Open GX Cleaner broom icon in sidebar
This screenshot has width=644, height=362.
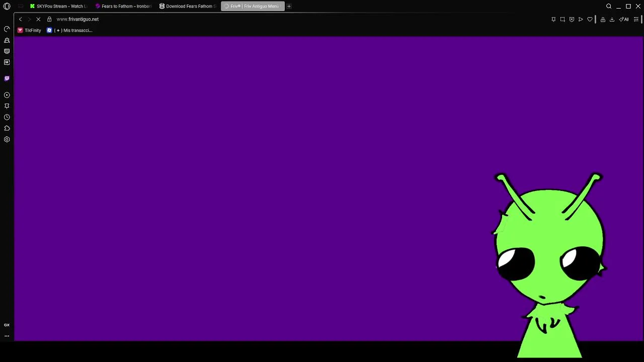pos(7,40)
